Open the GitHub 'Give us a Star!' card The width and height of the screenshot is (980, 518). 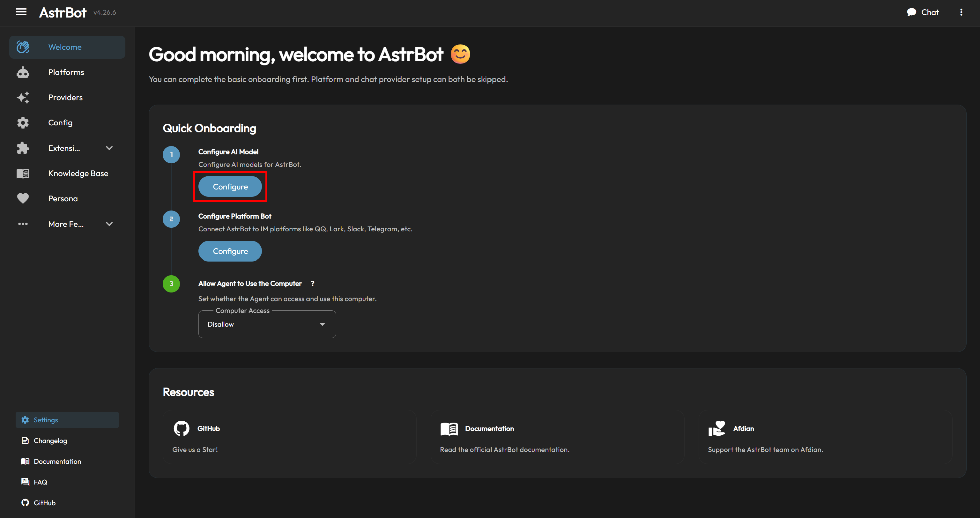(x=290, y=437)
